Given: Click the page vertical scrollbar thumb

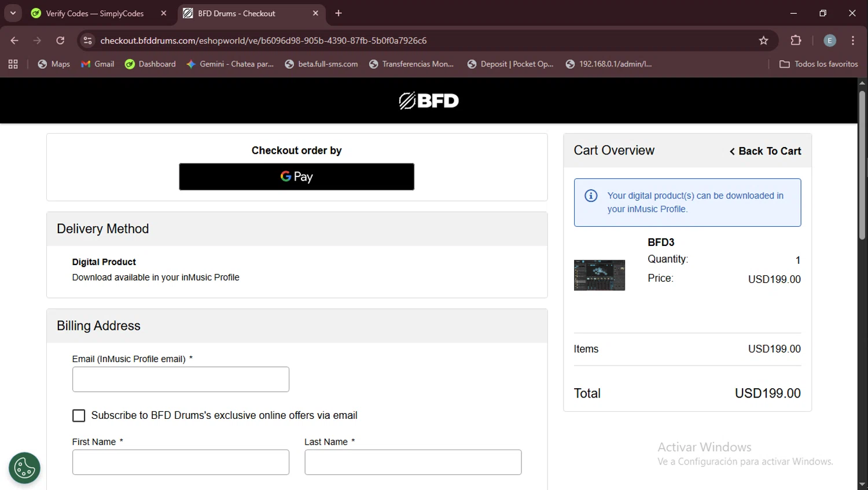Looking at the screenshot, I should (862, 165).
